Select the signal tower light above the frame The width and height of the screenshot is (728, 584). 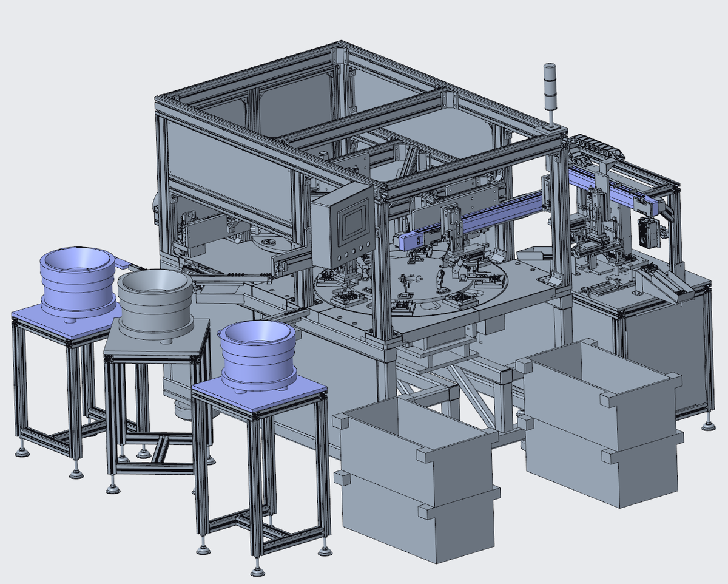click(550, 95)
